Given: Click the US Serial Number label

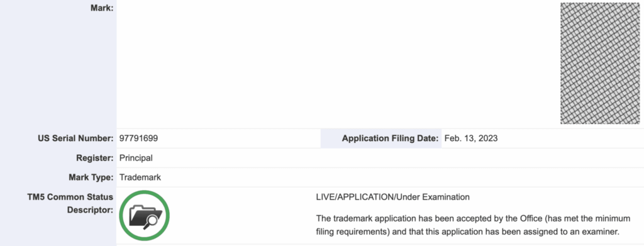Looking at the screenshot, I should pyautogui.click(x=75, y=138).
